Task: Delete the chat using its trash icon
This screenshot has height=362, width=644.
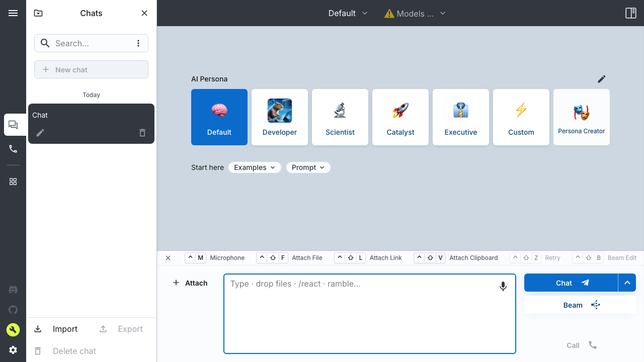Action: pos(142,133)
